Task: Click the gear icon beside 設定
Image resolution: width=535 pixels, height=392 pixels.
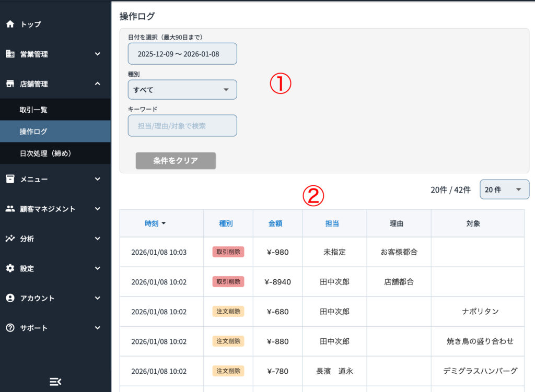Action: [10, 268]
